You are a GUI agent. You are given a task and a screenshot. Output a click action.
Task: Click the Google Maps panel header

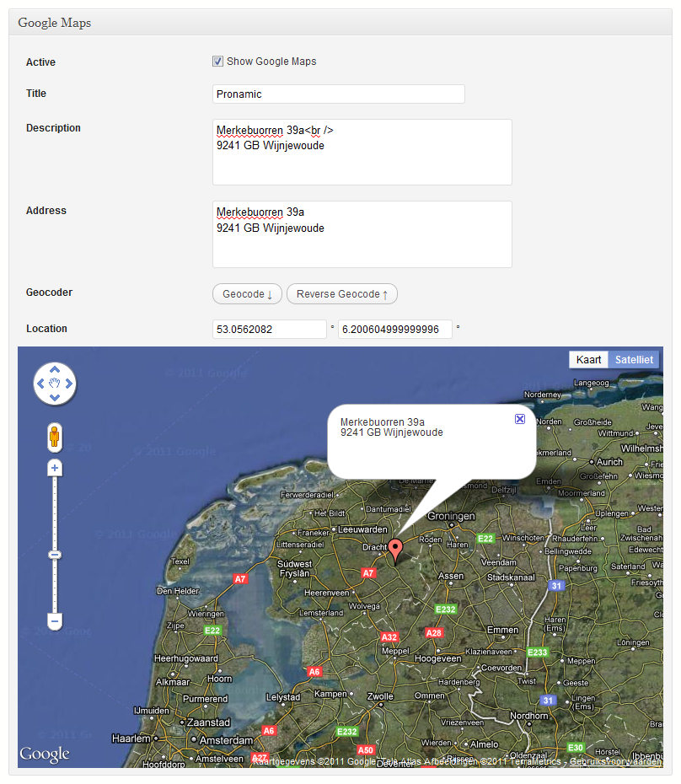tap(340, 23)
